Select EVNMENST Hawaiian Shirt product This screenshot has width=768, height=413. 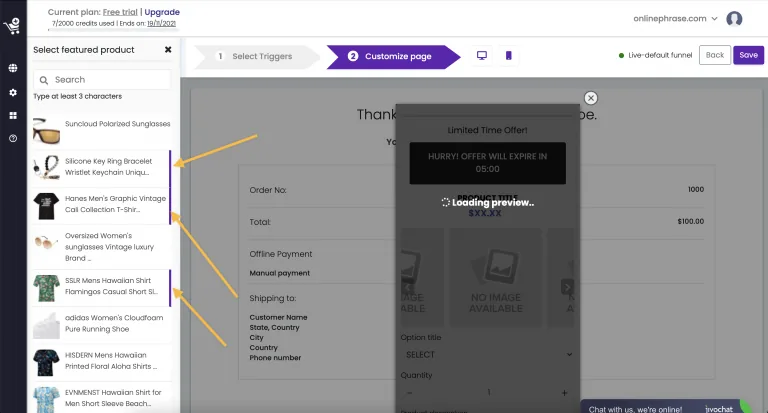101,398
